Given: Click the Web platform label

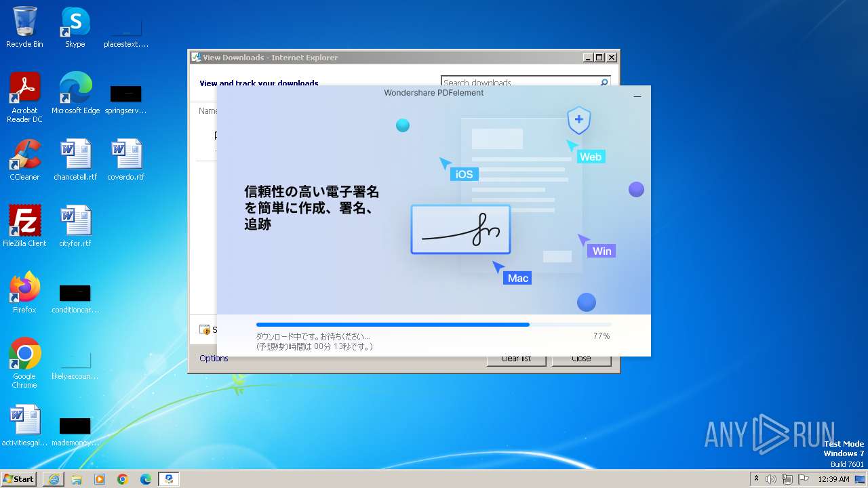Looking at the screenshot, I should coord(590,157).
